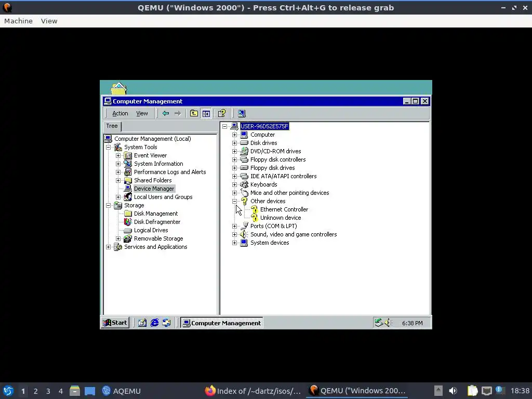Click the host panel volume icon
The height and width of the screenshot is (399, 532).
pyautogui.click(x=453, y=391)
